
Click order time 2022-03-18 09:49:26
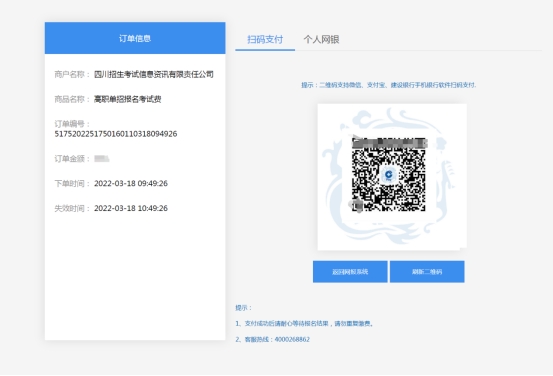(x=131, y=183)
